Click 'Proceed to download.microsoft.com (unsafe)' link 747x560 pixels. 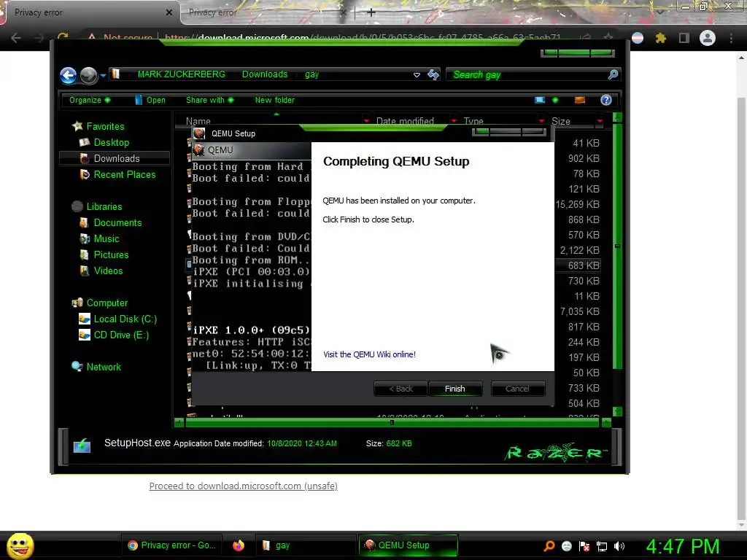(x=244, y=486)
